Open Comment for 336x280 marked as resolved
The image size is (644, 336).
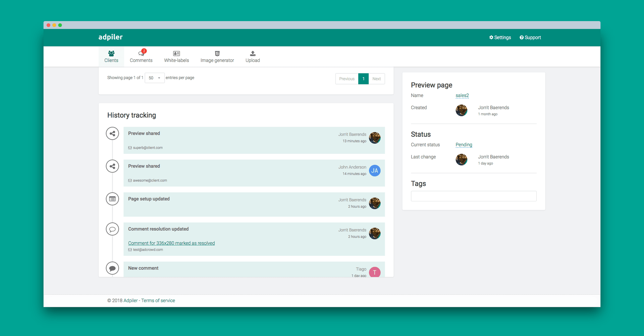pos(171,243)
